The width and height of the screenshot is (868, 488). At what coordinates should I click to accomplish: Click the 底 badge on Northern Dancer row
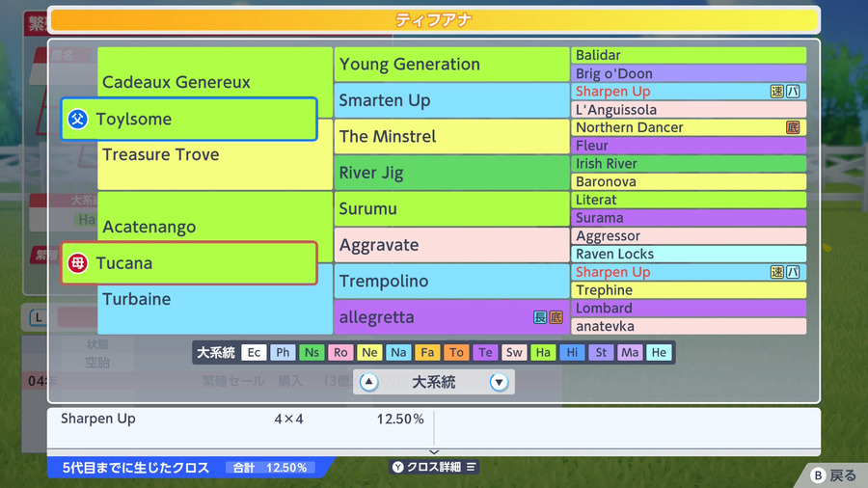[793, 127]
